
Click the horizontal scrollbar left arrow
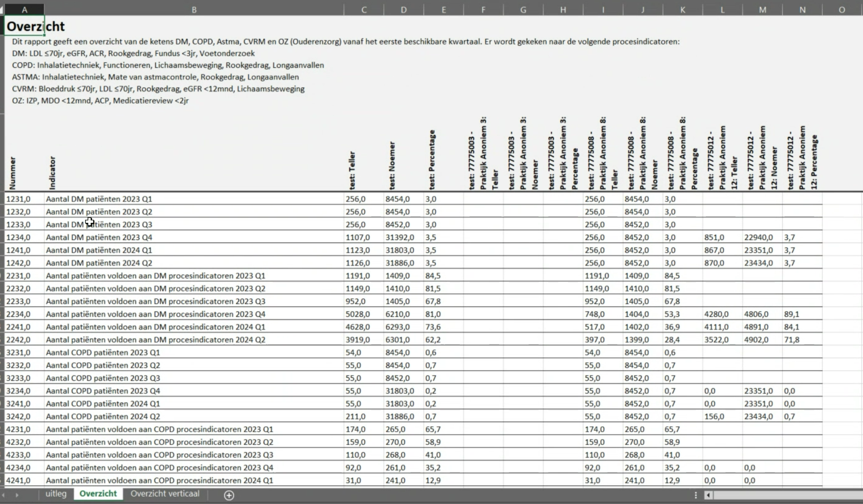click(x=708, y=495)
